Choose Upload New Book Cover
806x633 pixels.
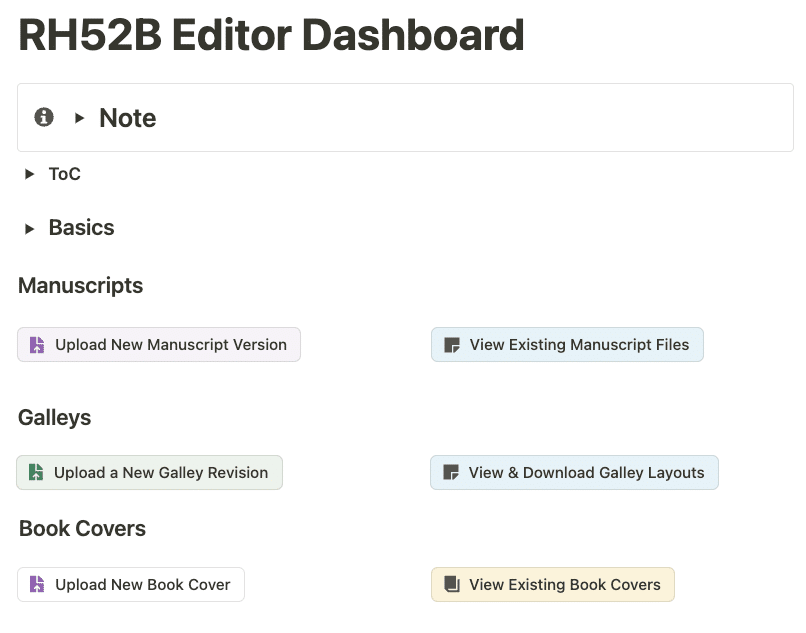click(x=131, y=585)
